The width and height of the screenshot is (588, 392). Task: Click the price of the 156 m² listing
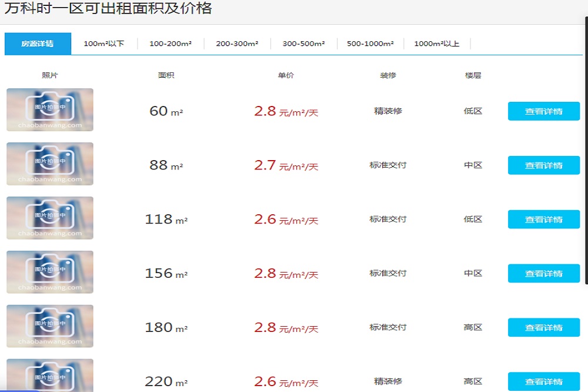(286, 273)
